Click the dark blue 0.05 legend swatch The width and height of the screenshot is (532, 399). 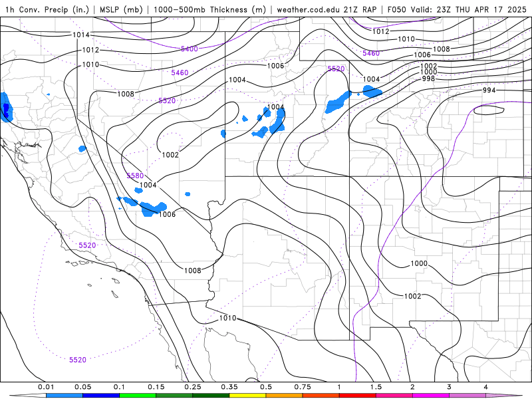click(101, 396)
